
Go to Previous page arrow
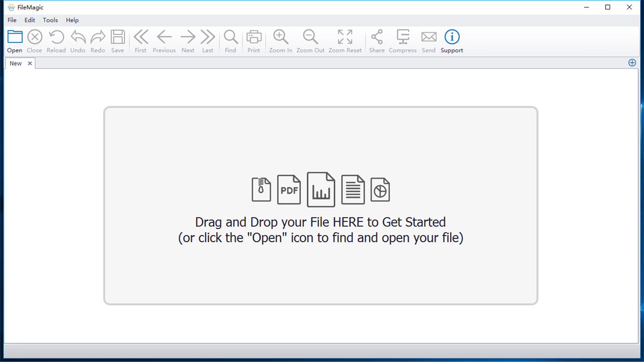pyautogui.click(x=164, y=37)
